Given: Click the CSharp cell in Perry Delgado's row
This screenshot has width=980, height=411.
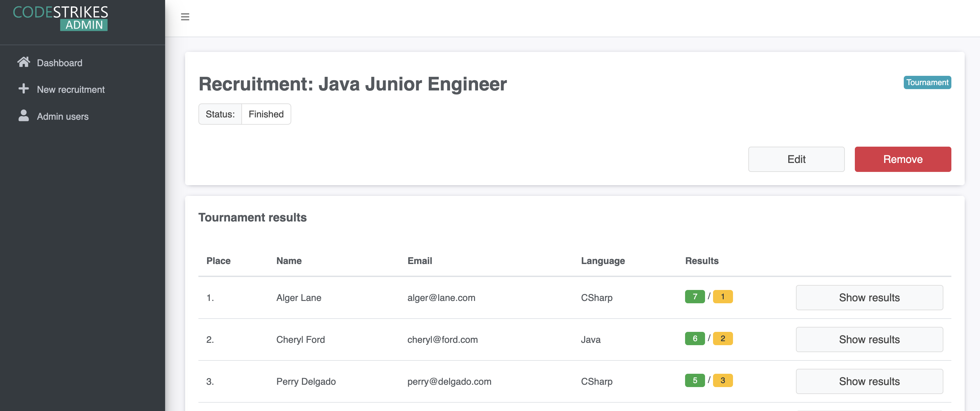Looking at the screenshot, I should pyautogui.click(x=597, y=381).
